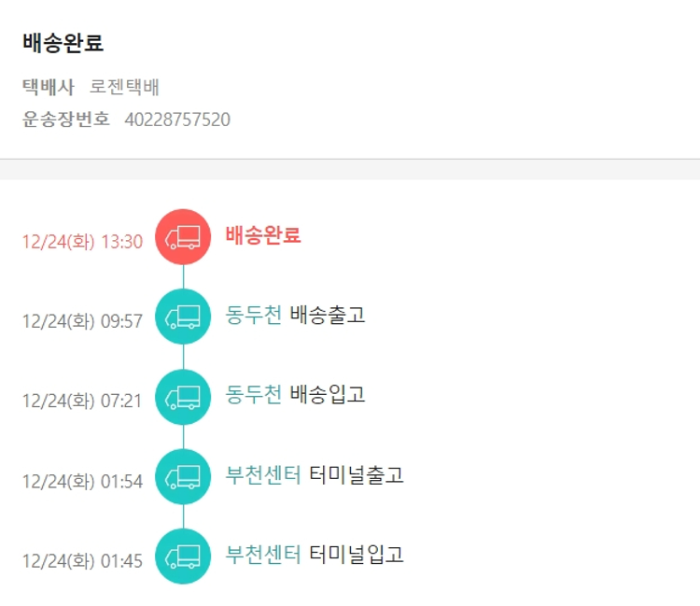
Task: Click the 동두천 link in 배송입고 row
Action: 254,395
